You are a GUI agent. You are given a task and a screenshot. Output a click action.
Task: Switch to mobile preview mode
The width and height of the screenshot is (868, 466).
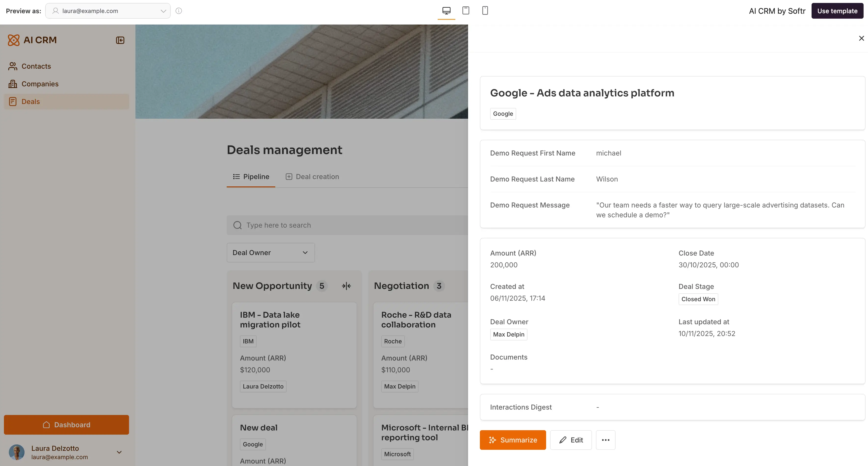[485, 11]
